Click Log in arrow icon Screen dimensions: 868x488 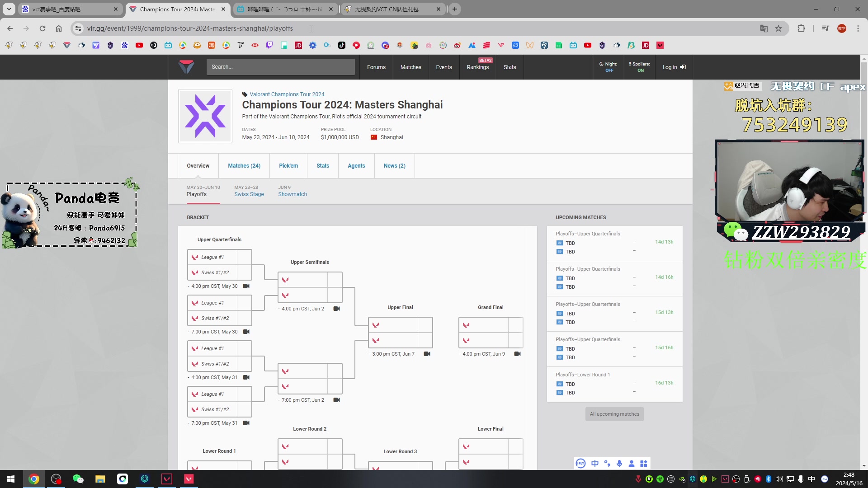tap(683, 67)
